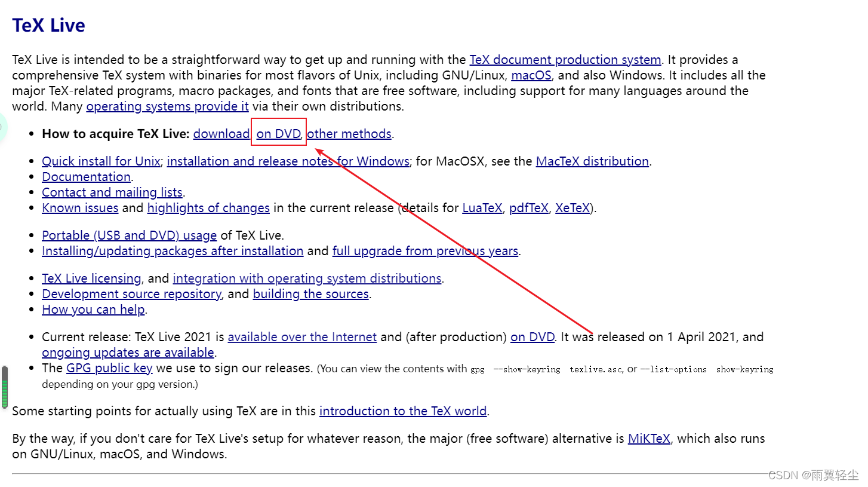868x487 pixels.
Task: Open the GPG public key link
Action: click(109, 368)
